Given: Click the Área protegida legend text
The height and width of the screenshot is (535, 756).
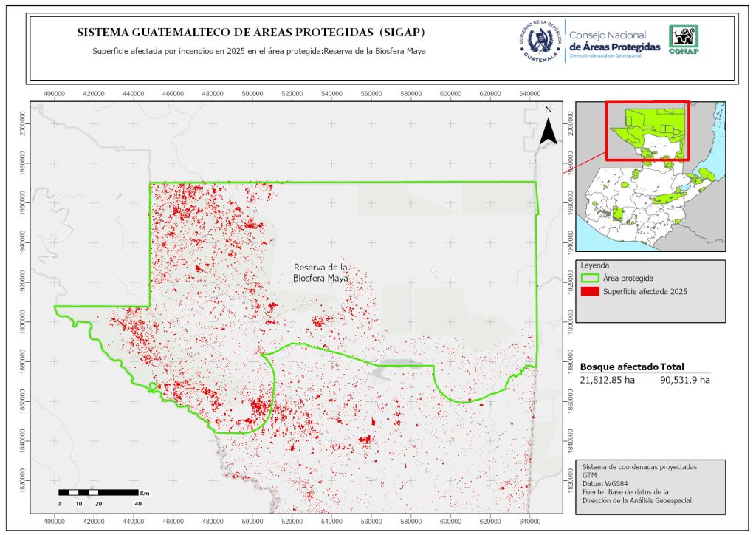Looking at the screenshot, I should tap(629, 279).
